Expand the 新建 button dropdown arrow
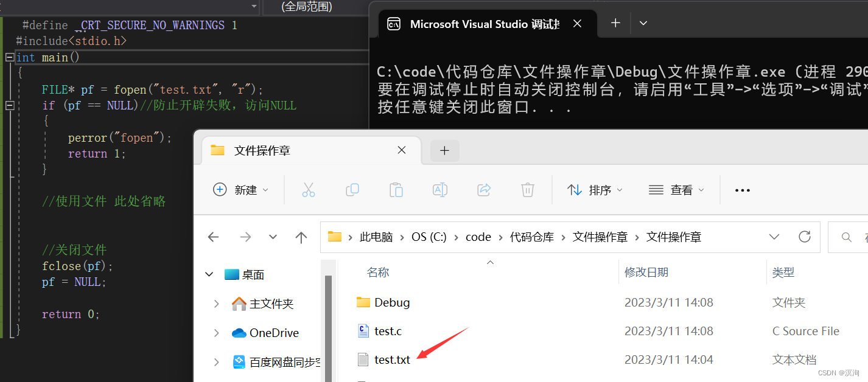Viewport: 868px width, 382px height. [266, 190]
